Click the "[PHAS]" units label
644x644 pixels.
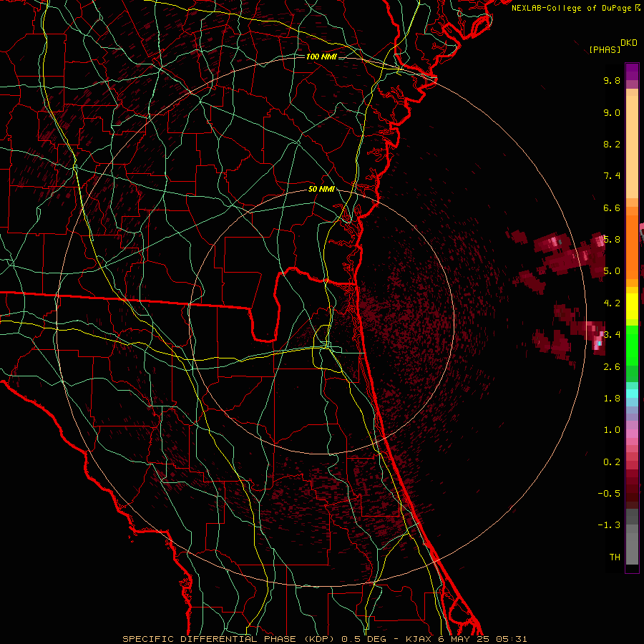[x=605, y=49]
